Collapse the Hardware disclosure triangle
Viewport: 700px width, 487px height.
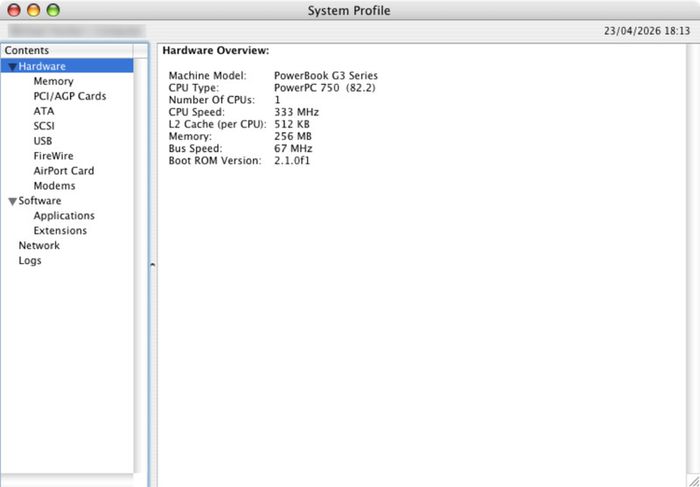(12, 67)
